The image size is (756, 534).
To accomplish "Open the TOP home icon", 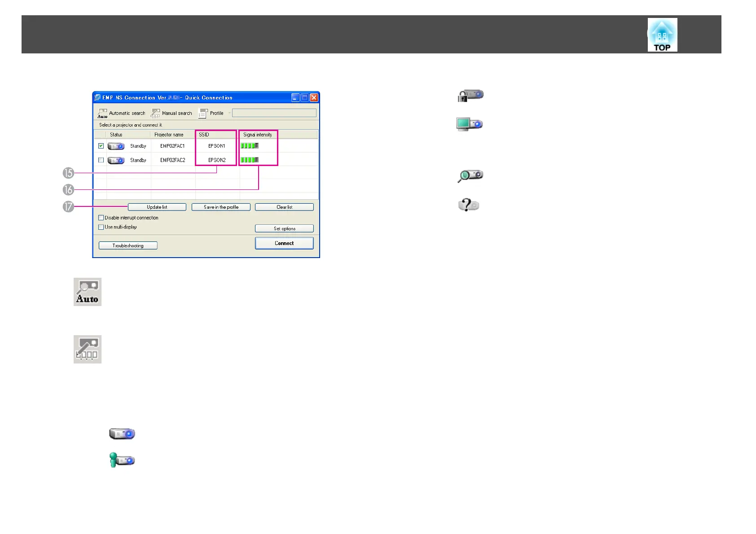I will 662,35.
